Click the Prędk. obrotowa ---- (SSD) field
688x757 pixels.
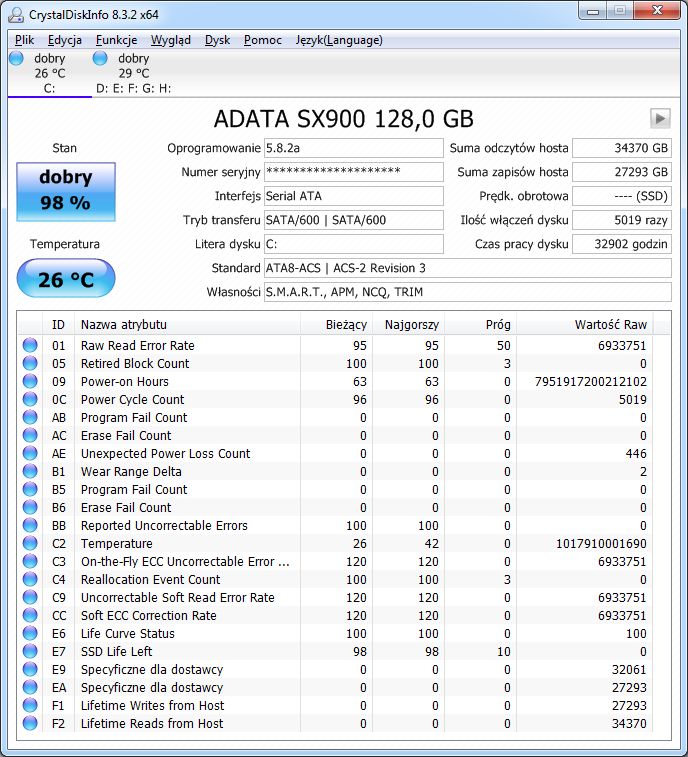tap(622, 196)
